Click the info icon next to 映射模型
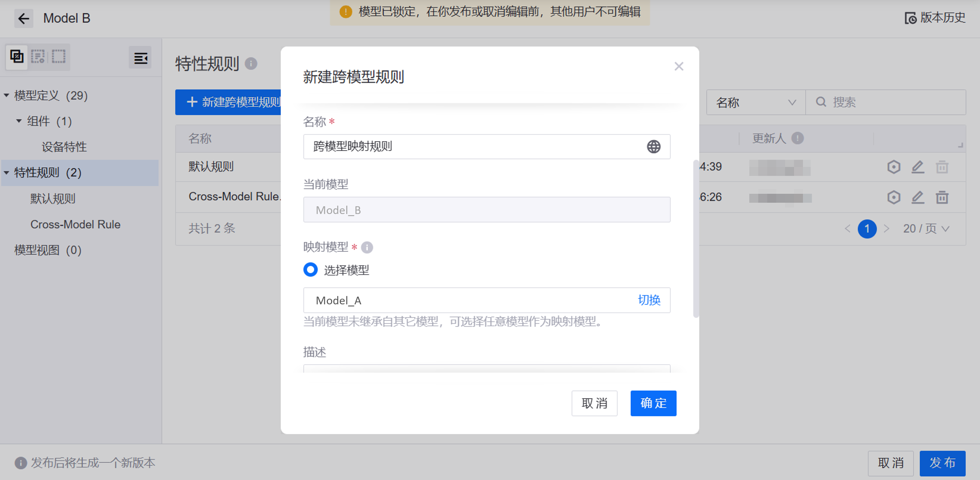Screen dimensions: 980x480 click(x=367, y=247)
